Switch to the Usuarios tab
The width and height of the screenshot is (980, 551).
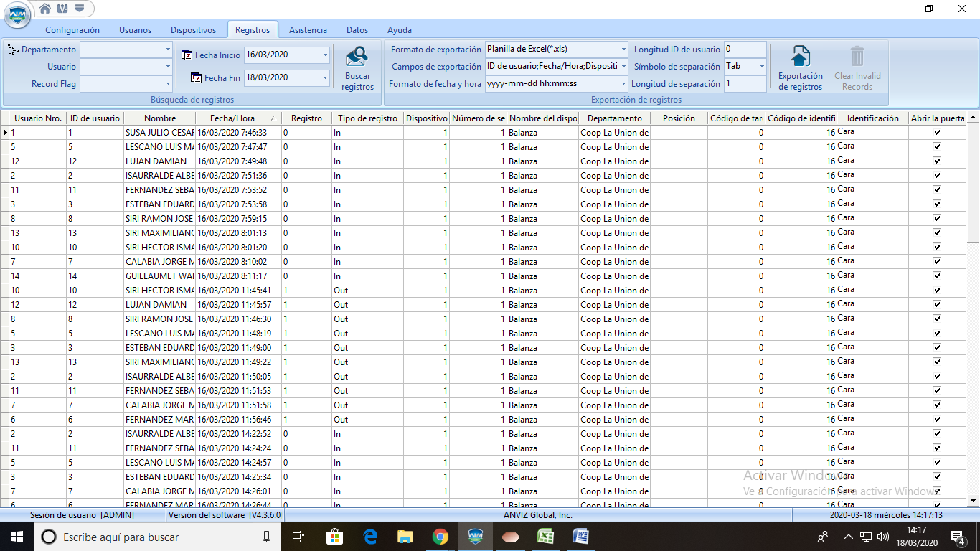(x=135, y=30)
